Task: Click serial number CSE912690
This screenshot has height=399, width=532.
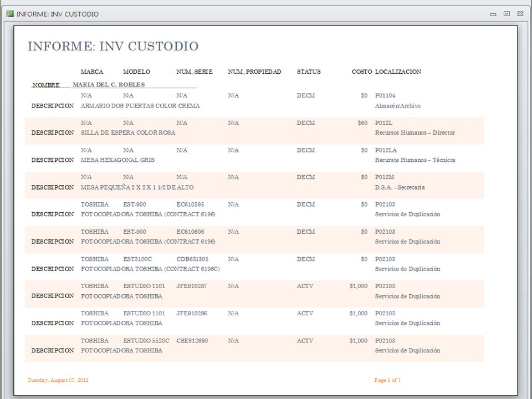Action: pyautogui.click(x=192, y=341)
